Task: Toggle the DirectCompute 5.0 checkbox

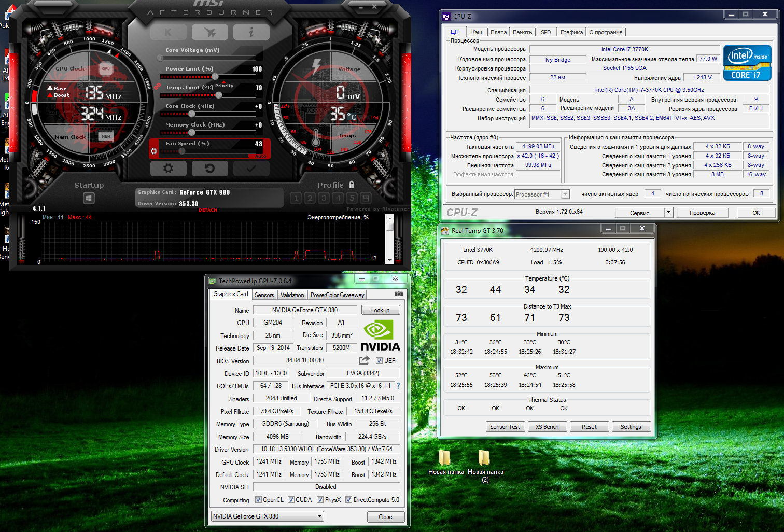Action: tap(348, 500)
